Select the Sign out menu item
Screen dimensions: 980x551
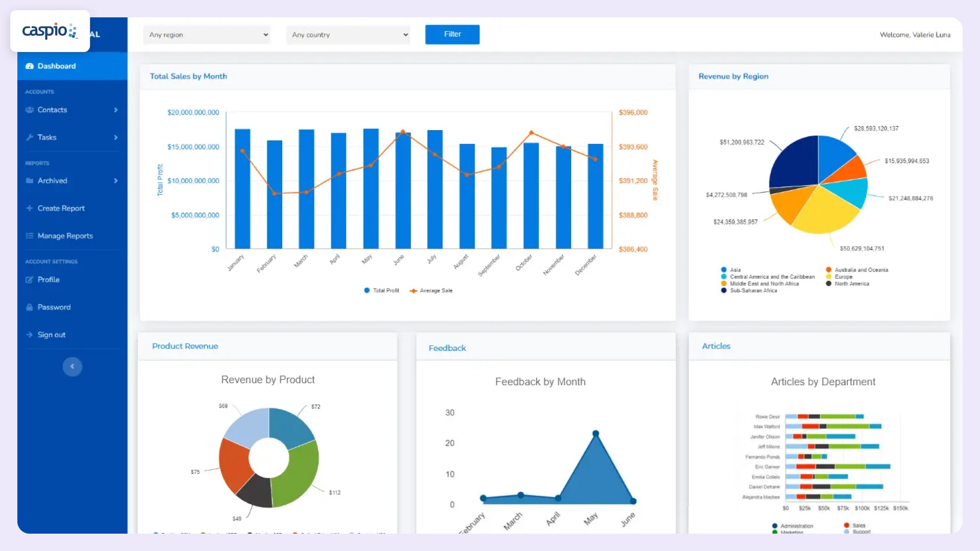click(52, 335)
